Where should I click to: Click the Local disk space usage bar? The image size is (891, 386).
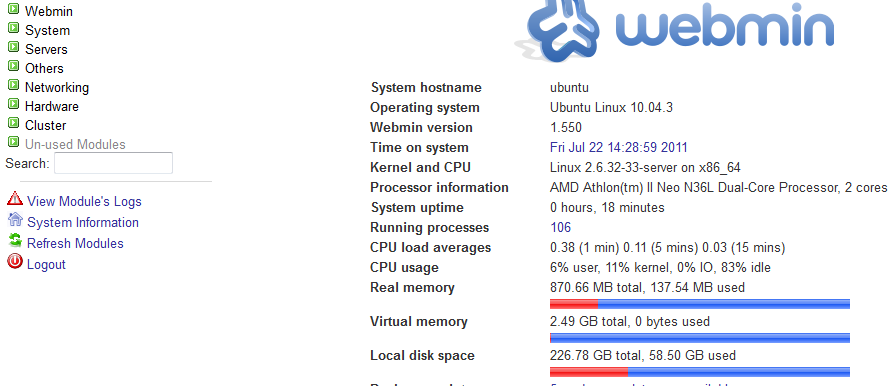coord(700,372)
